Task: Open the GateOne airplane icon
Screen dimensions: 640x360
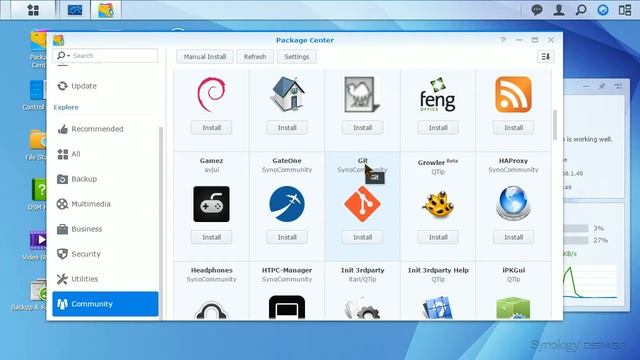Action: point(287,204)
